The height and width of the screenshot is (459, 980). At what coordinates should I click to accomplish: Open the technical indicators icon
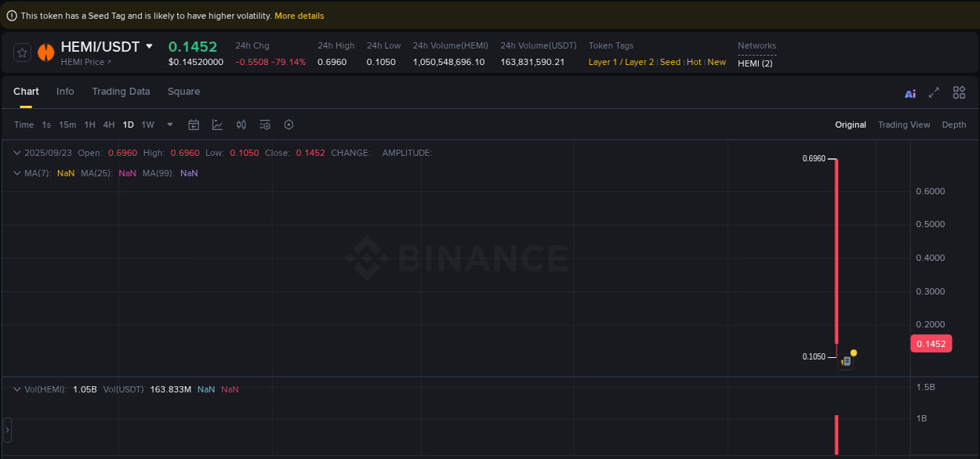[241, 124]
